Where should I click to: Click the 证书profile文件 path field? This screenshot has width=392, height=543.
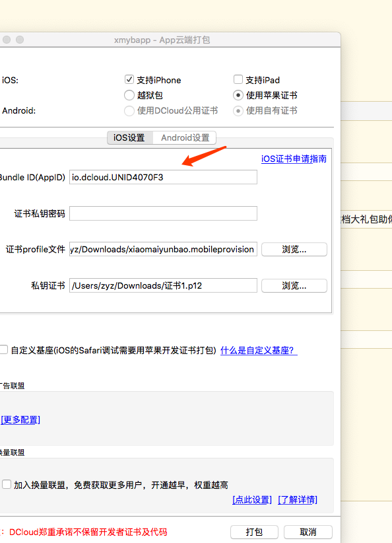pyautogui.click(x=163, y=249)
